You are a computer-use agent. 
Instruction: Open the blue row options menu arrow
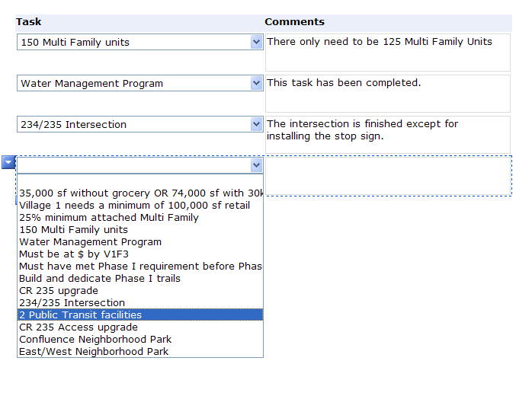pyautogui.click(x=8, y=162)
